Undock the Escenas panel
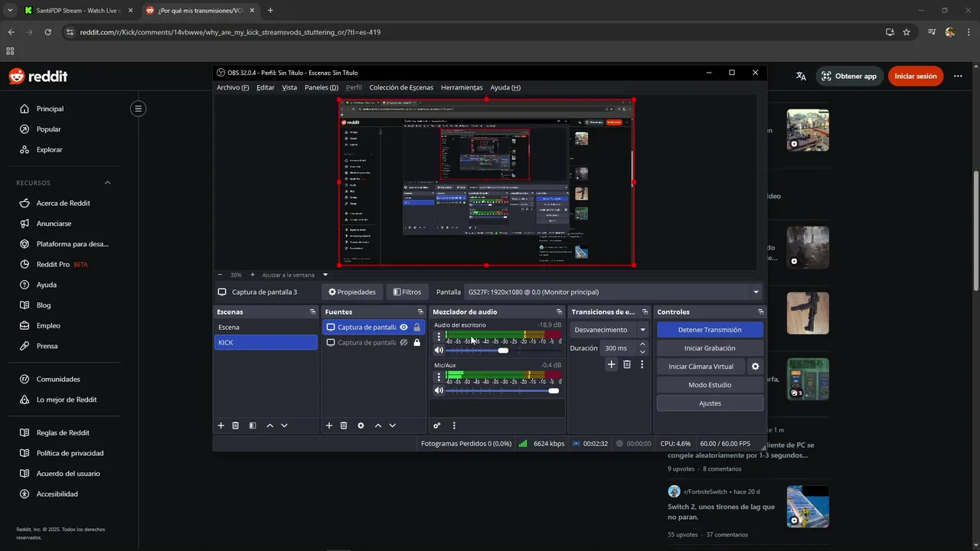 (312, 311)
